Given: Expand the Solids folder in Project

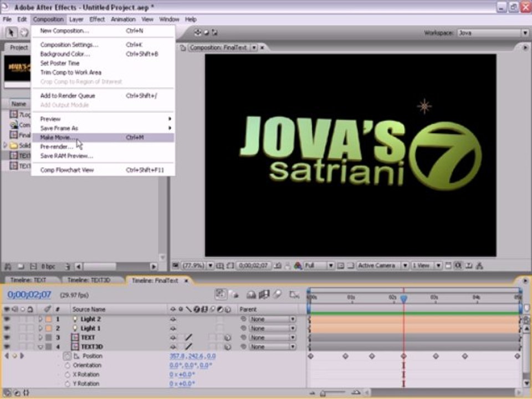Looking at the screenshot, I should click(x=5, y=145).
